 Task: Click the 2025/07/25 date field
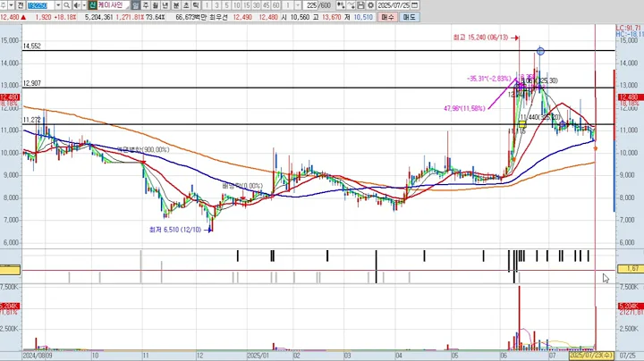[x=394, y=5]
